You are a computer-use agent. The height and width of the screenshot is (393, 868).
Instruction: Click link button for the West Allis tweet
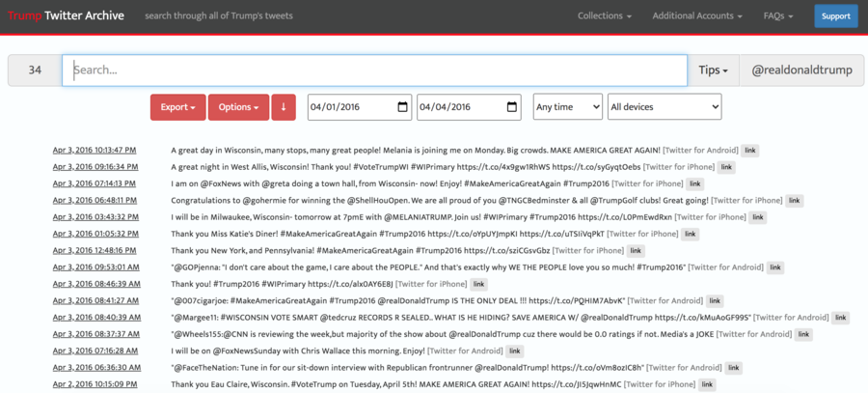[x=726, y=167]
